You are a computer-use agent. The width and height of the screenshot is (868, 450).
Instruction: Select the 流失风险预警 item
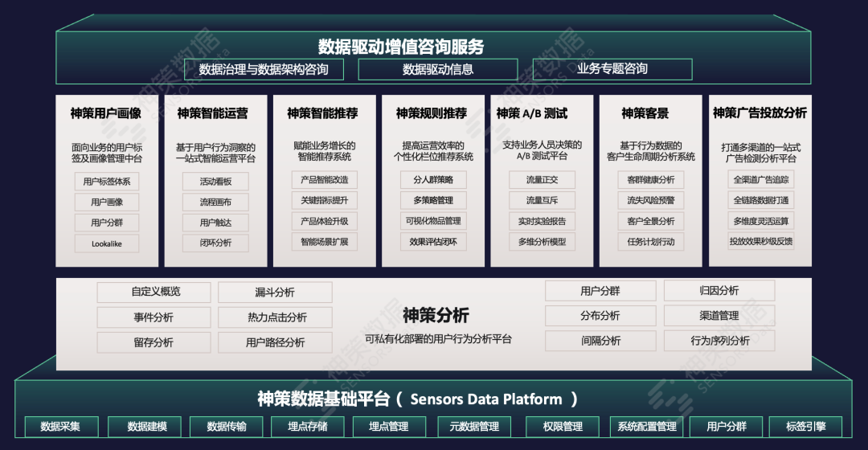coord(651,200)
